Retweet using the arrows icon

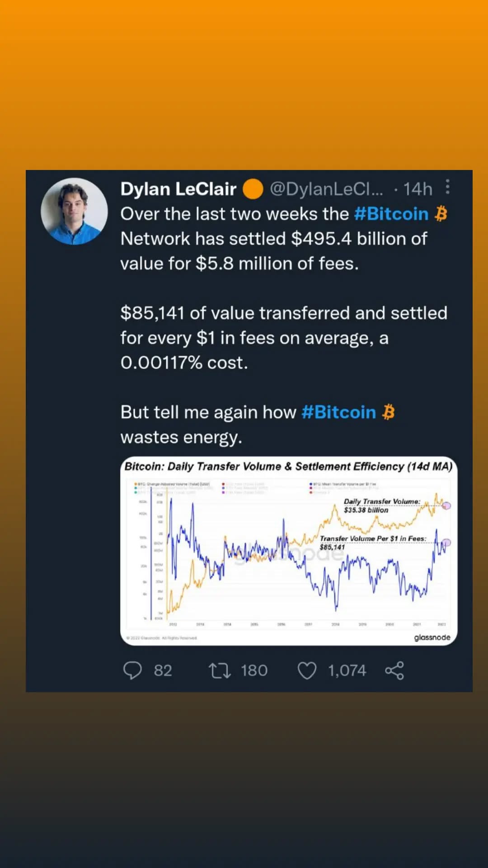[220, 670]
